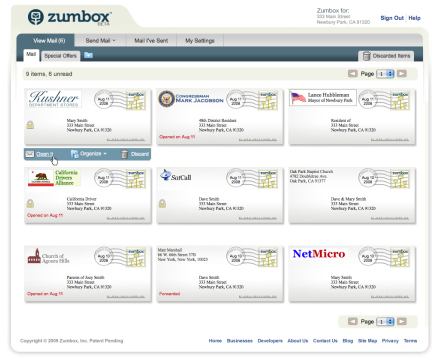Open the Developers footer link
This screenshot has height=360, width=440.
(270, 341)
